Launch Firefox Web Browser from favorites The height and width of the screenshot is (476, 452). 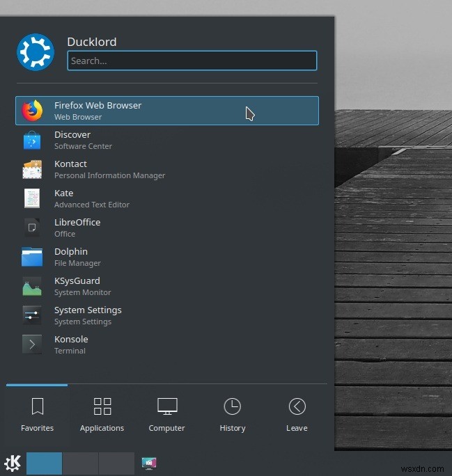[166, 111]
